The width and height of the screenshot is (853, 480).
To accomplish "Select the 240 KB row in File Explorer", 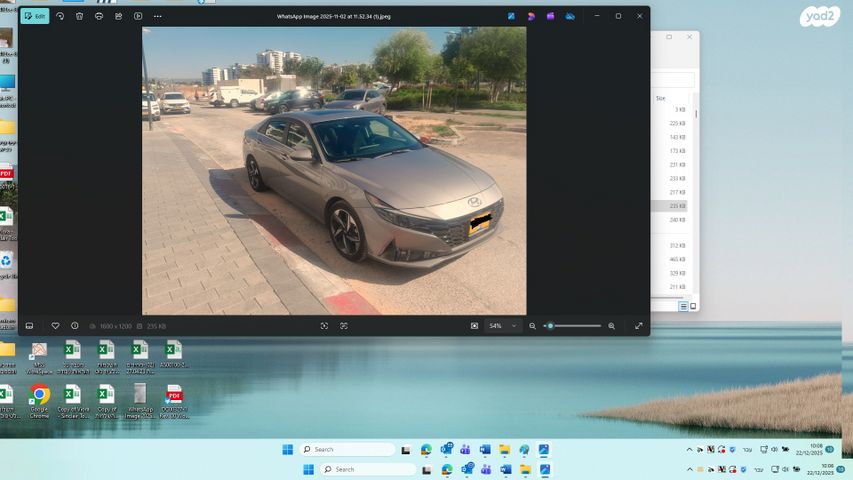I will pos(670,220).
